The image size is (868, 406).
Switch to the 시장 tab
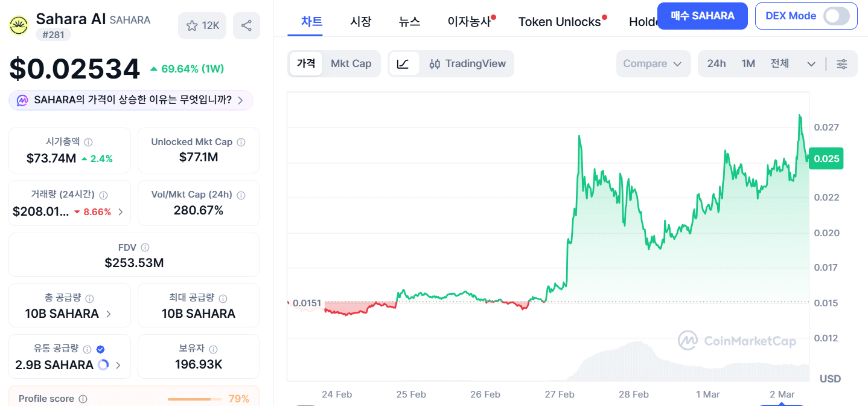(360, 21)
